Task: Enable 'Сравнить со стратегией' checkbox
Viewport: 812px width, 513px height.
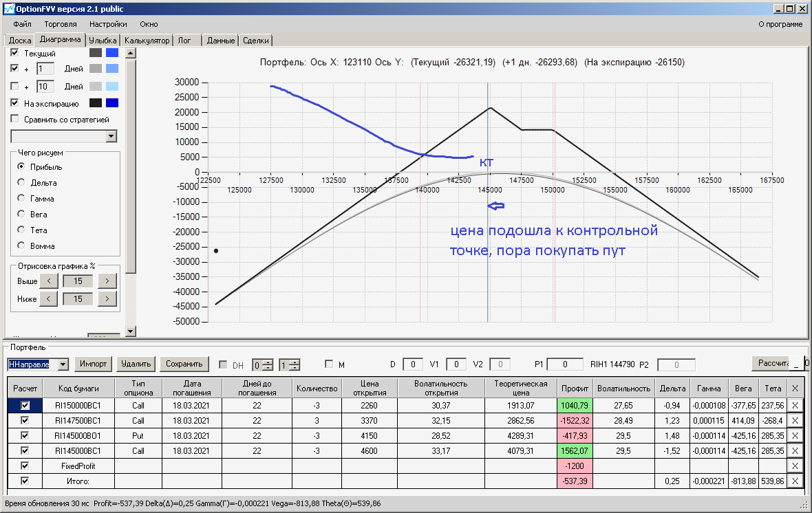Action: 14,119
